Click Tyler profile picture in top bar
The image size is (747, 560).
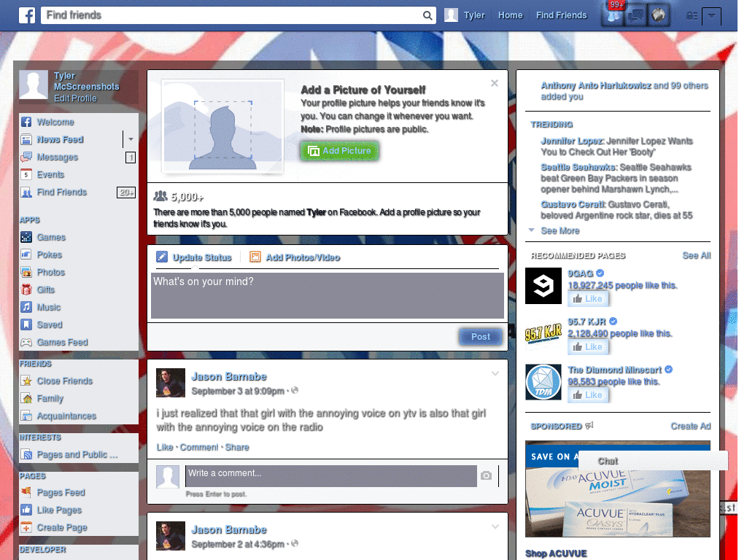tap(451, 15)
